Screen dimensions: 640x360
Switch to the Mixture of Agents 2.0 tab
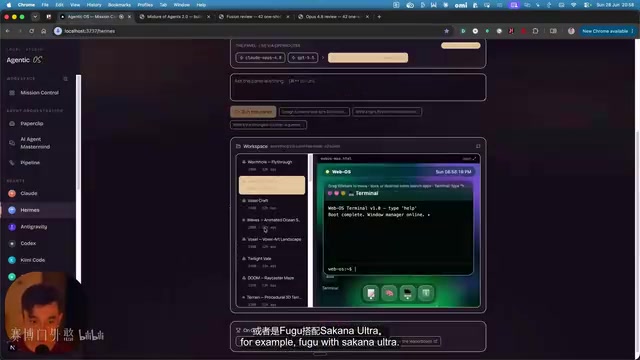(174, 17)
